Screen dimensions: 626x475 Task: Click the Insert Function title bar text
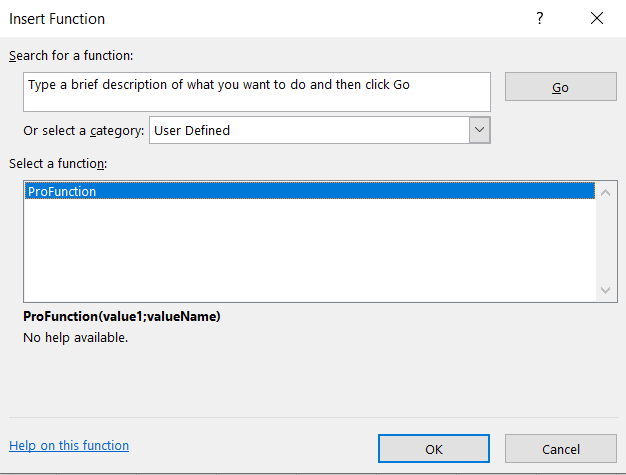pos(57,19)
